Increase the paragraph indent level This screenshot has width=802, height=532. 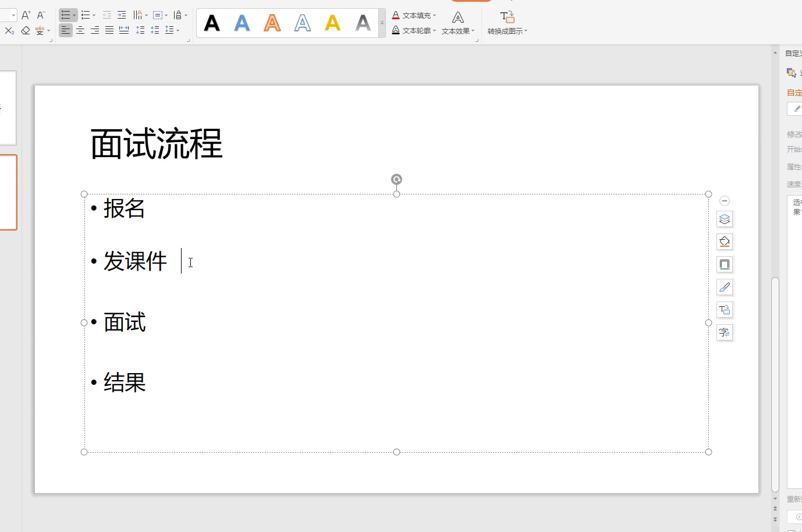click(122, 15)
